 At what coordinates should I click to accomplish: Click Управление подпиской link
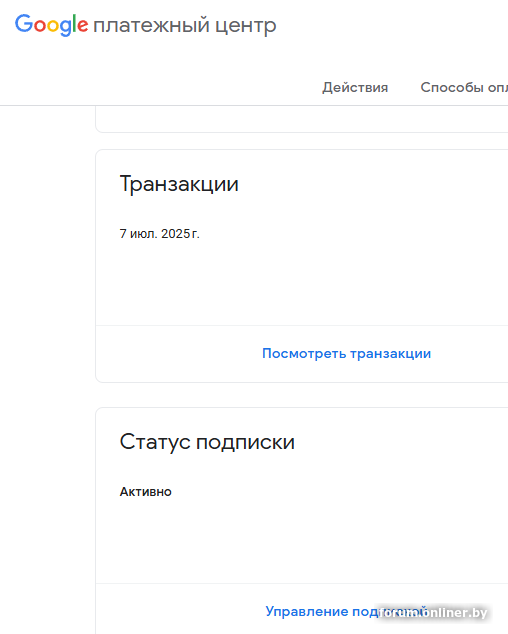click(x=347, y=611)
